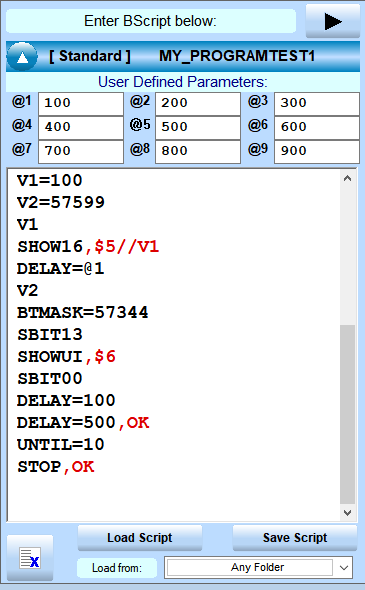This screenshot has height=590, width=365.
Task: Collapse the panel with the blue up-arrow button
Action: point(22,57)
